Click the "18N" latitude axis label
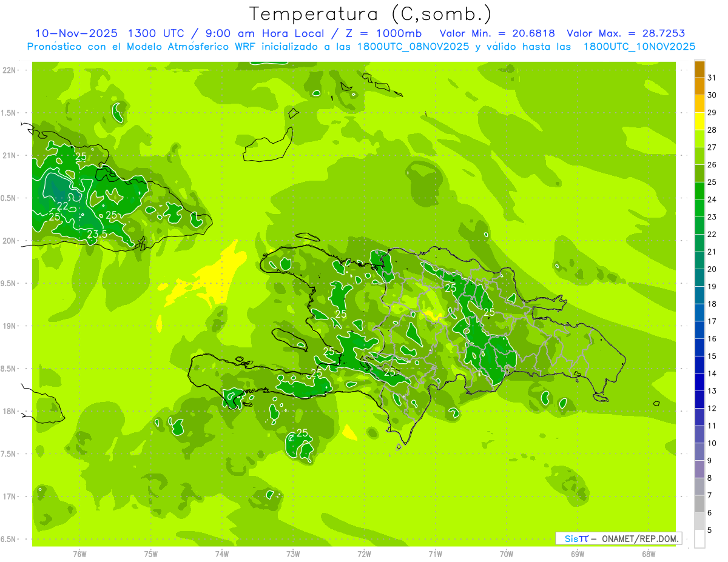728x562 pixels. pos(8,412)
